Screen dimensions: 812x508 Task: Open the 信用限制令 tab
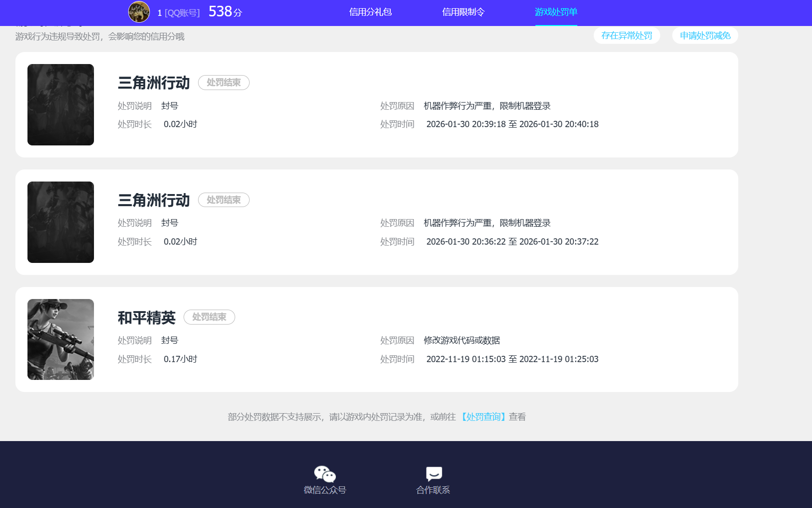coord(463,12)
